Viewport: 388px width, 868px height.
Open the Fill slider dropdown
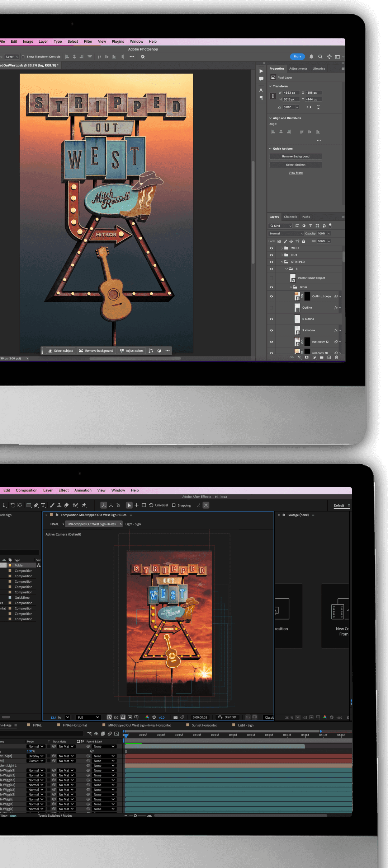(329, 242)
